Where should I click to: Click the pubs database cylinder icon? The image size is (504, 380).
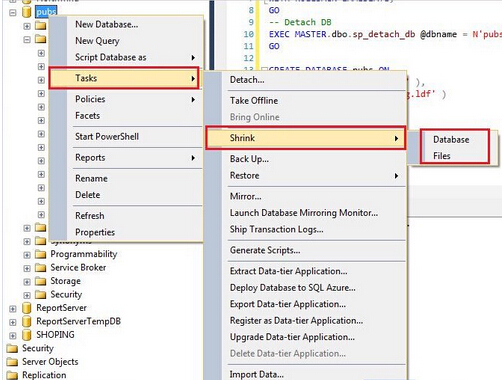tap(26, 12)
